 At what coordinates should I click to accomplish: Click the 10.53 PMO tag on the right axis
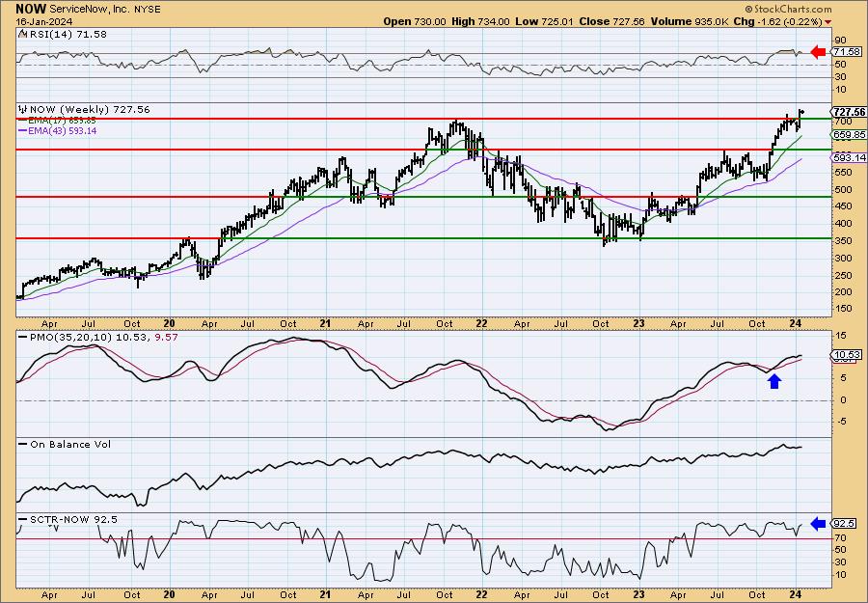coord(847,355)
